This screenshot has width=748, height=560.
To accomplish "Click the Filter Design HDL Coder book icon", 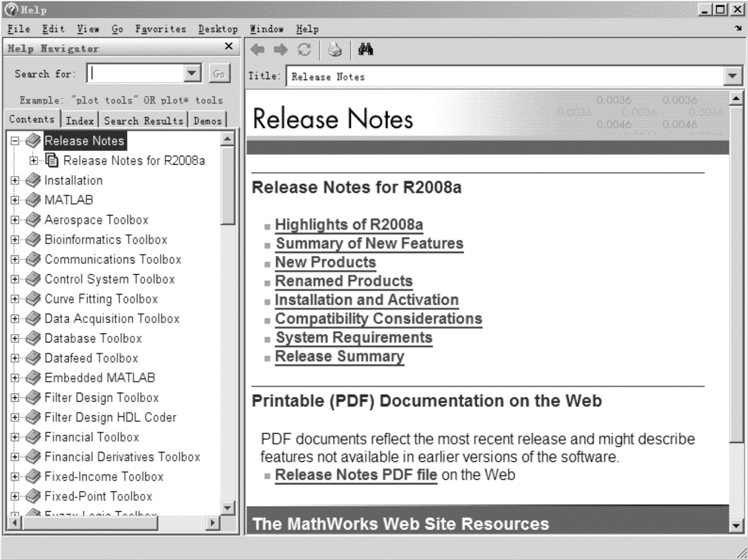I will [33, 417].
